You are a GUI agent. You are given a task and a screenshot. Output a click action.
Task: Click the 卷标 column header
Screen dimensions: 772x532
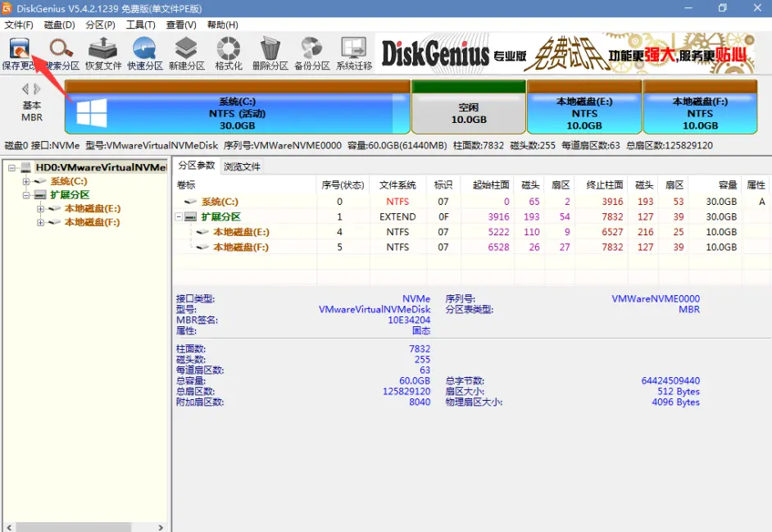[x=245, y=185]
